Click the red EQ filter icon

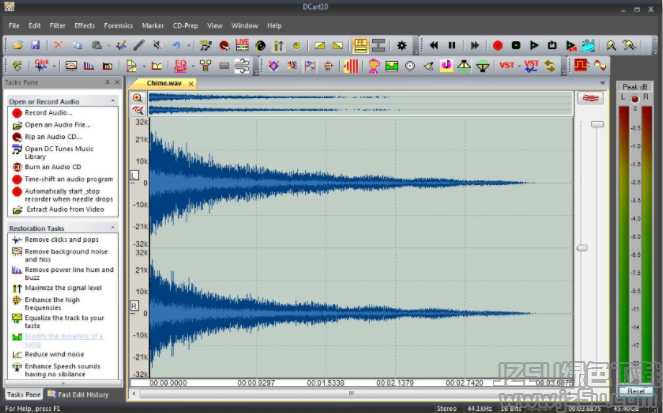(181, 66)
